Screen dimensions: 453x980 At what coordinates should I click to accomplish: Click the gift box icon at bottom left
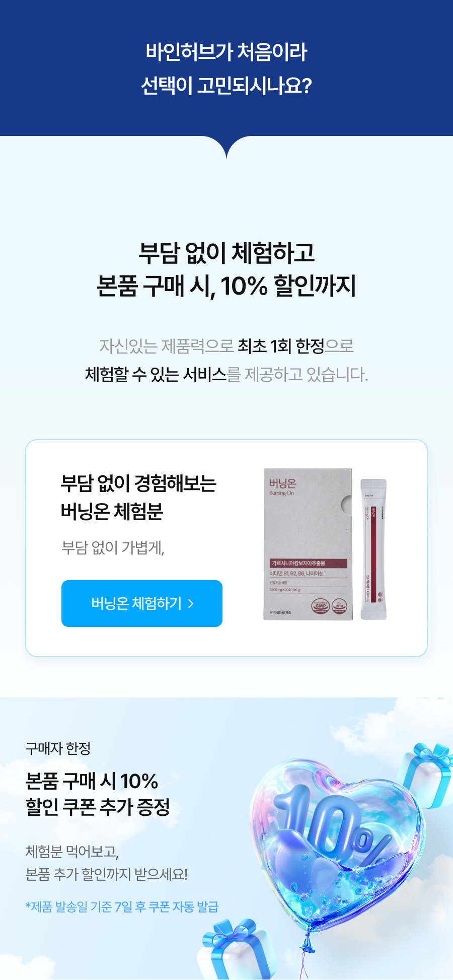click(x=237, y=949)
